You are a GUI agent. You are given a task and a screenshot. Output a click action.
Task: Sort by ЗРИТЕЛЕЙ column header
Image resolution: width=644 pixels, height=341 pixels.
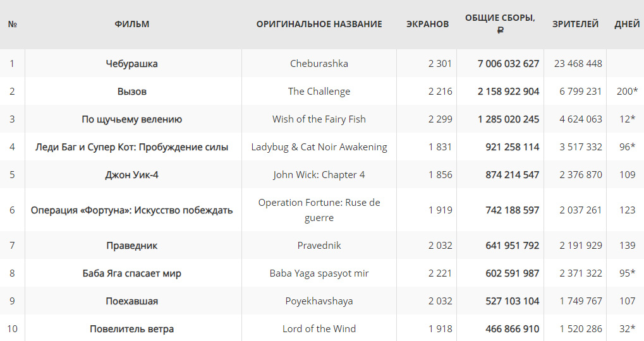tap(575, 25)
